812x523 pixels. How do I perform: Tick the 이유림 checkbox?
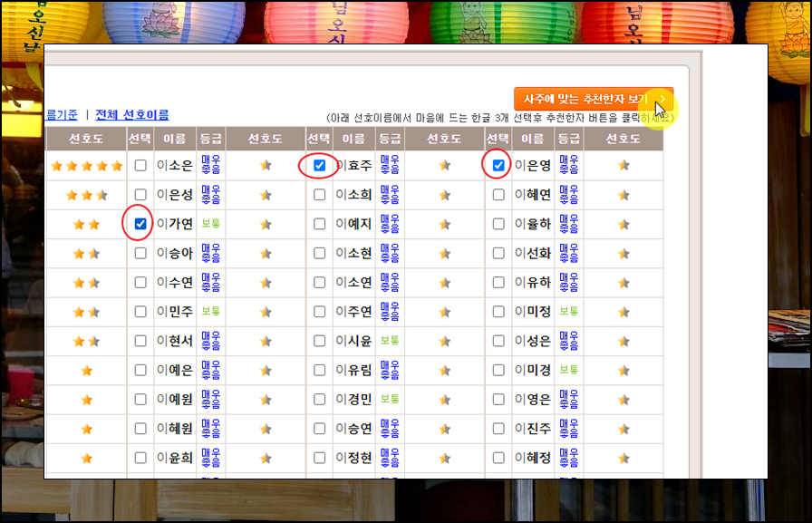point(320,370)
